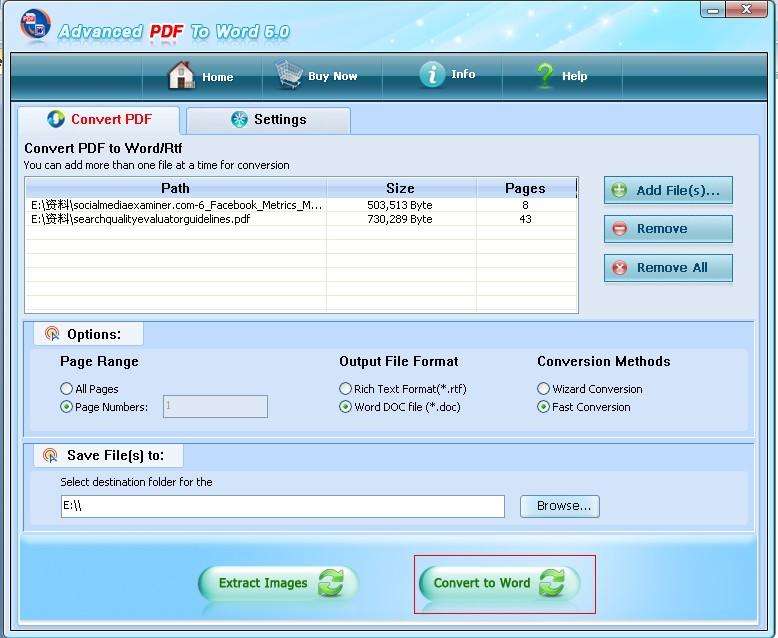Select the Page Numbers radio button
778x638 pixels.
66,407
